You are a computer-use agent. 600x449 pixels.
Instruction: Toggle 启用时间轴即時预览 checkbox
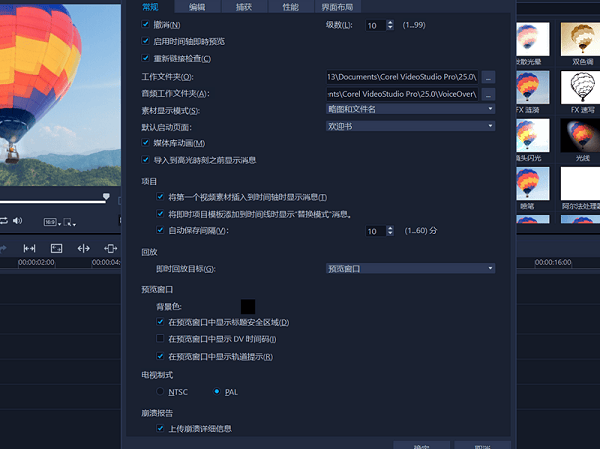[x=145, y=41]
